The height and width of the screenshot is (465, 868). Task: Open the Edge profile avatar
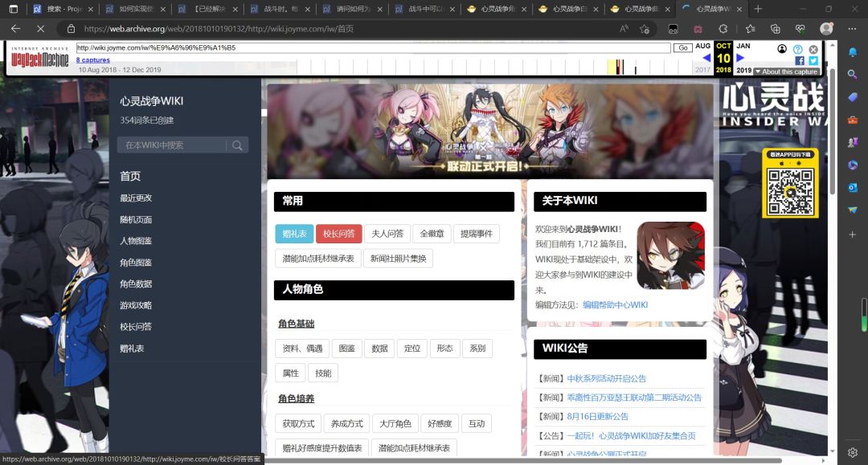coord(826,29)
